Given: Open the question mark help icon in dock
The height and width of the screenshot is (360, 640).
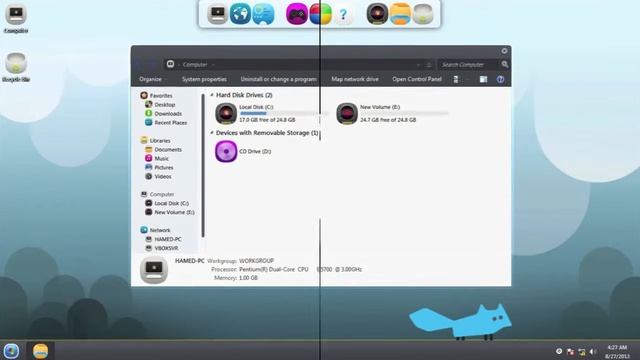Looking at the screenshot, I should pyautogui.click(x=343, y=15).
